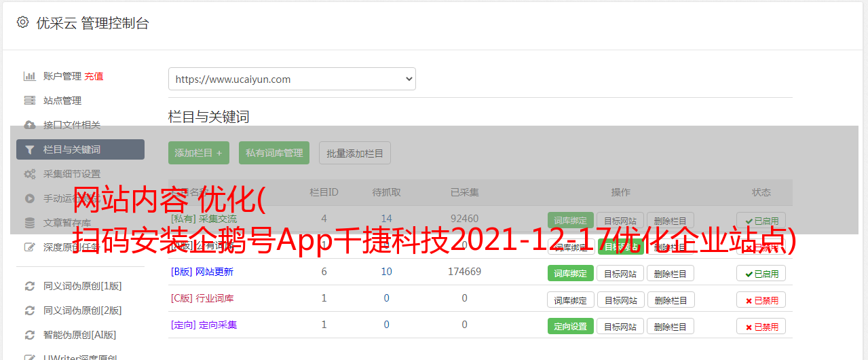
Task: Click 删除栏目 in the 定向采集 row
Action: 671,326
